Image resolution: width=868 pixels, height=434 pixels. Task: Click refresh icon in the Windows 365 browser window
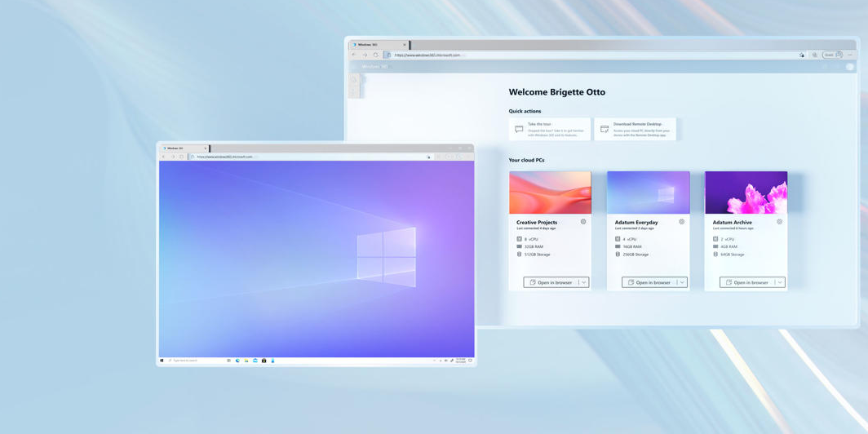[375, 55]
